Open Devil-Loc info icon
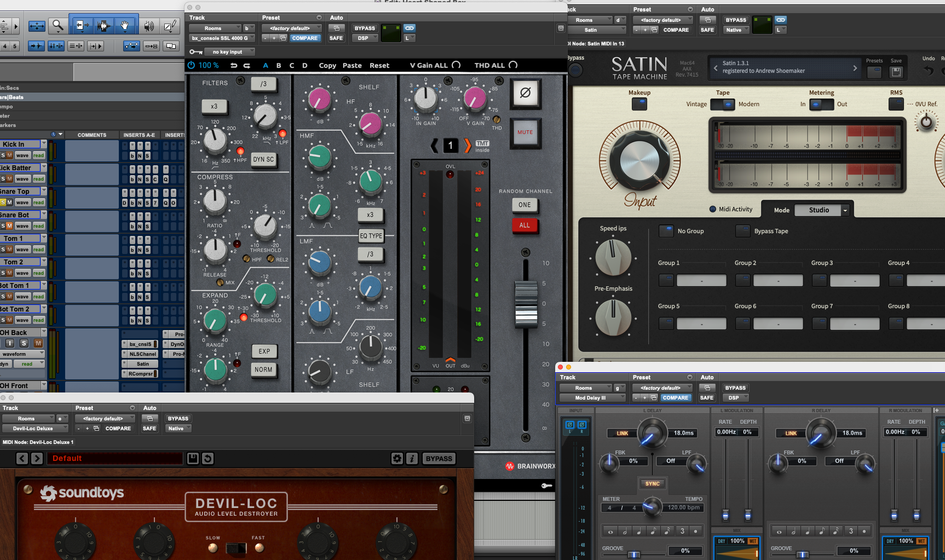 [x=412, y=458]
